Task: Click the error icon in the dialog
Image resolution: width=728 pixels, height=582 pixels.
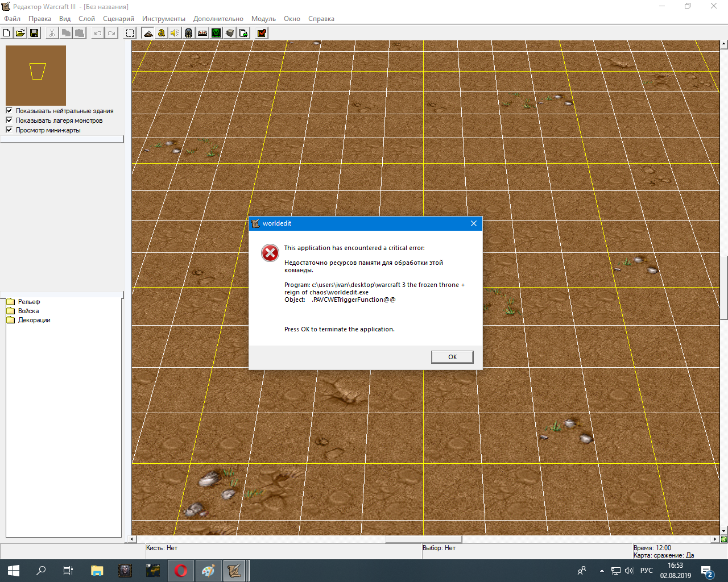Action: (x=270, y=253)
